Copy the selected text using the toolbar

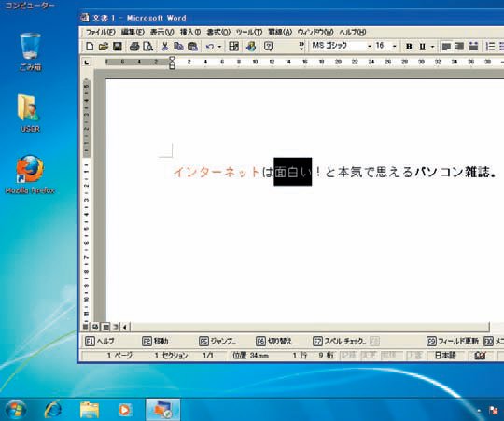point(178,47)
